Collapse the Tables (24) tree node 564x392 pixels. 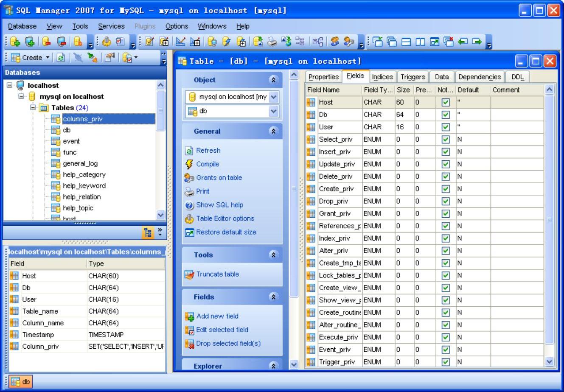pyautogui.click(x=33, y=107)
